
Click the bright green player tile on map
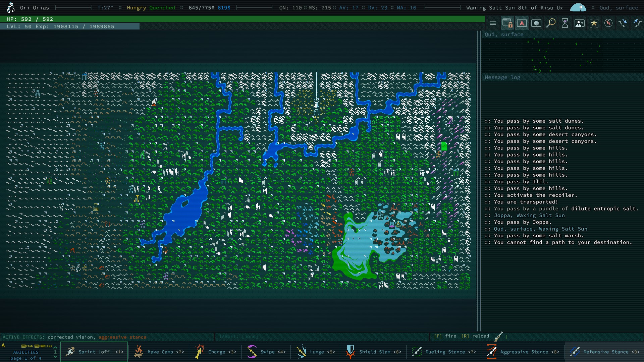click(444, 146)
